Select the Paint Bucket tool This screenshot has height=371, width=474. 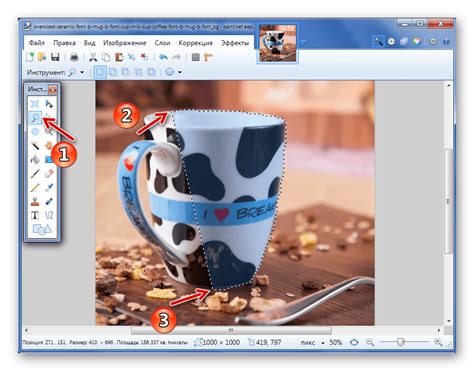tap(35, 160)
